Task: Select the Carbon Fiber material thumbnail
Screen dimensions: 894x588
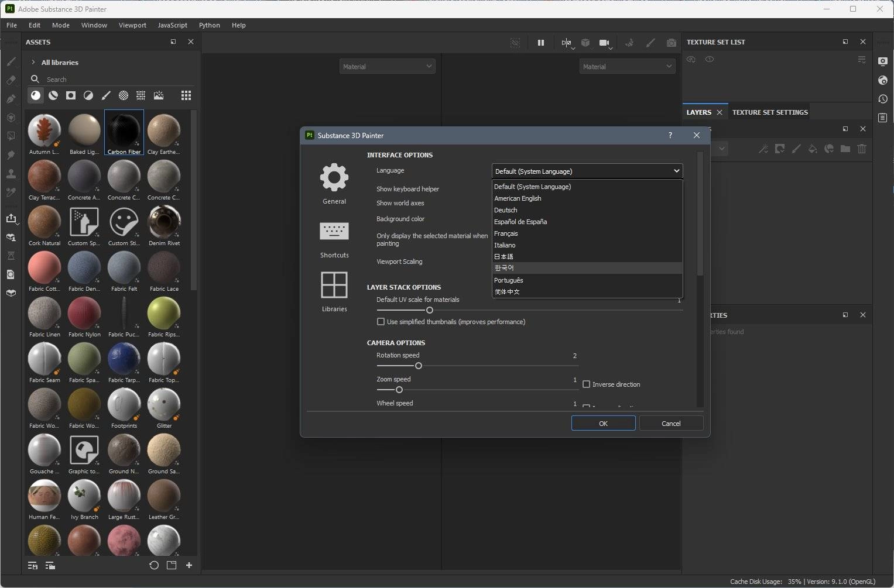Action: click(124, 133)
